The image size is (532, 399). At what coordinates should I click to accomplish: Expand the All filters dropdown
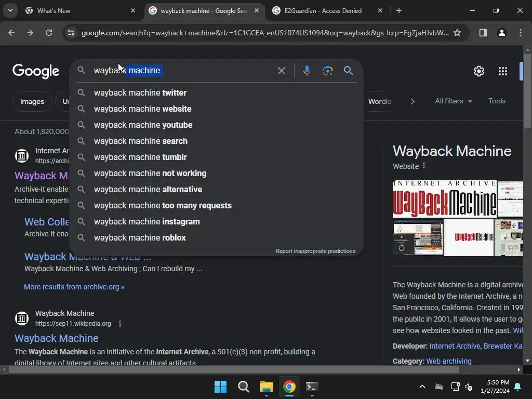click(x=453, y=101)
